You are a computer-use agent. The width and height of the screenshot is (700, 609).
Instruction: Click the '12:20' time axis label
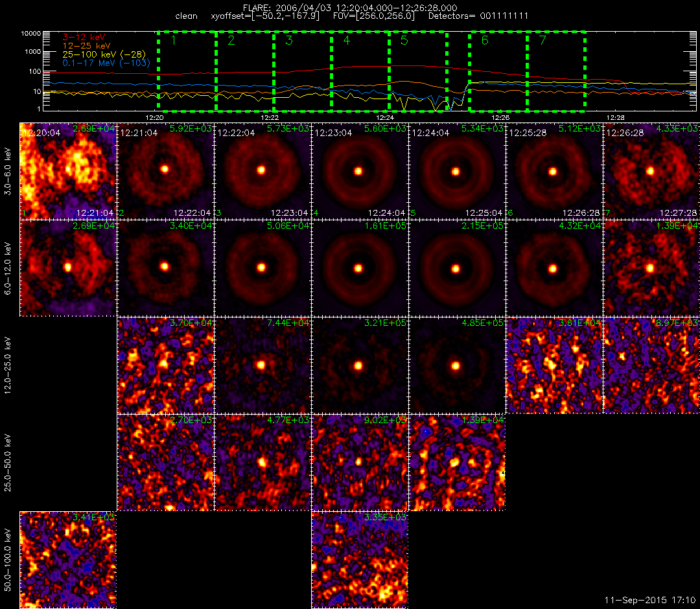pos(154,117)
